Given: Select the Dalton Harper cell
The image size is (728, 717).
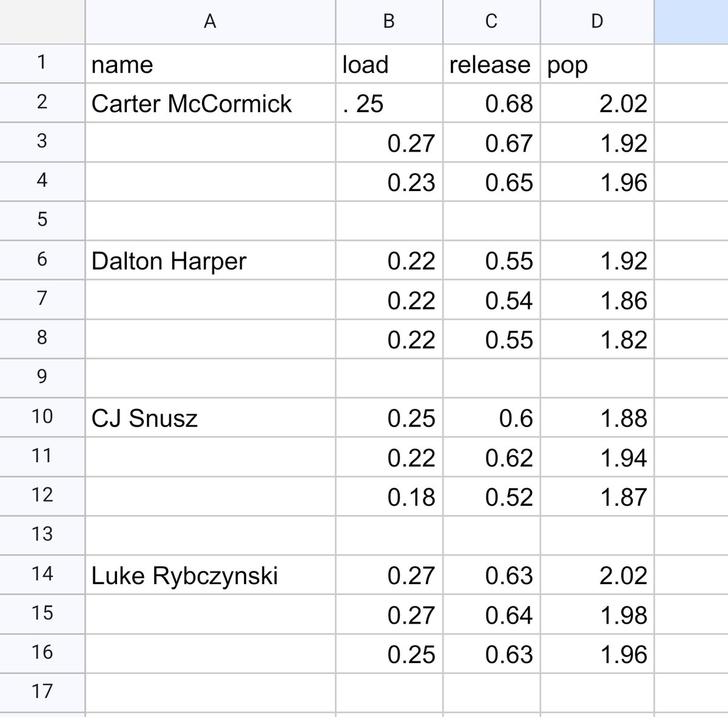Looking at the screenshot, I should pos(210,260).
